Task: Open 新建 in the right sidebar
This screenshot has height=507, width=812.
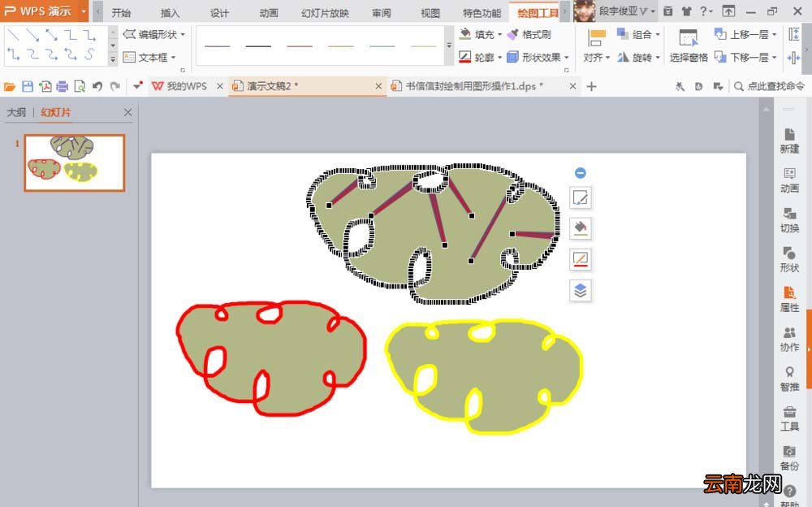Action: 789,141
